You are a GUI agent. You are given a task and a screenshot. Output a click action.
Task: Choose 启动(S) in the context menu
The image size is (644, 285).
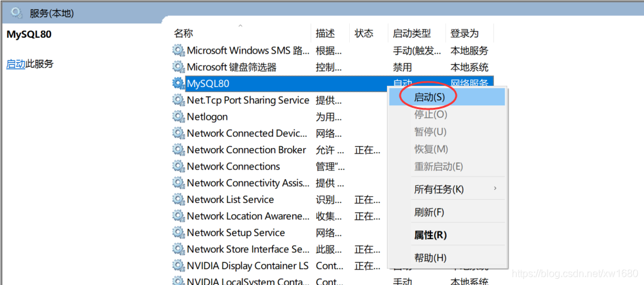point(447,97)
